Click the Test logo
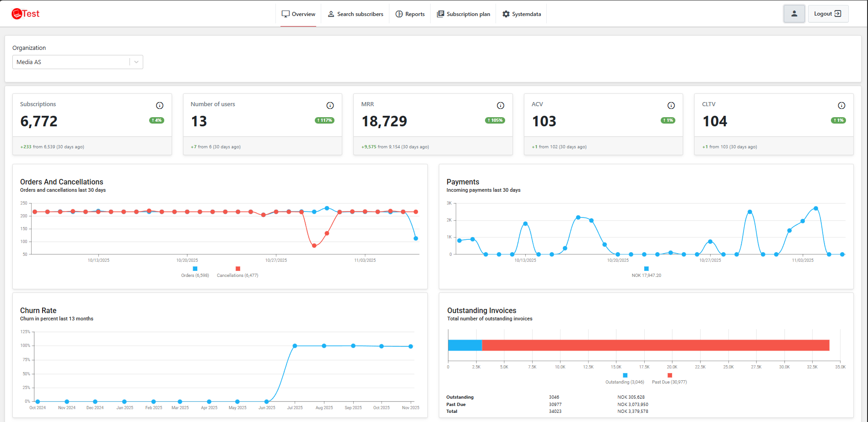Viewport: 868px width, 422px height. pos(26,14)
